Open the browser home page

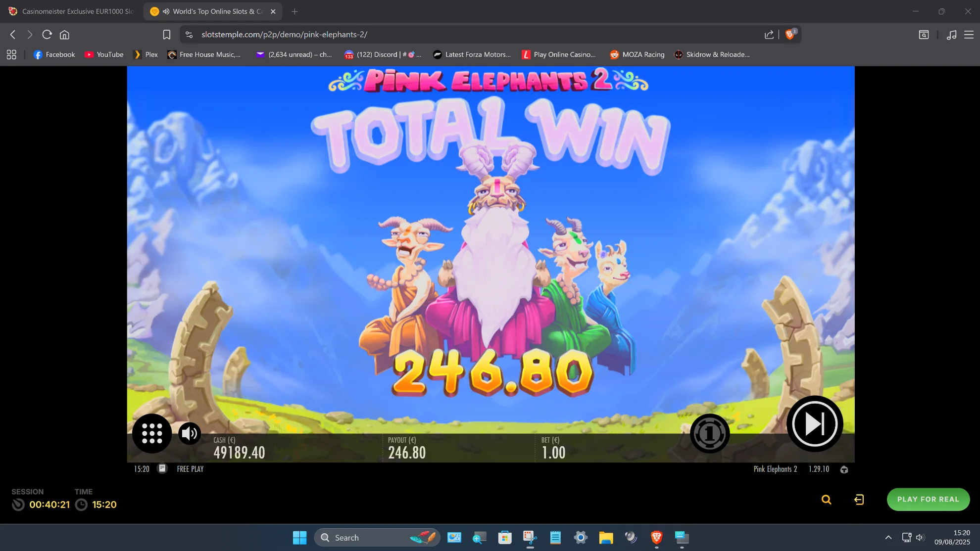point(64,35)
